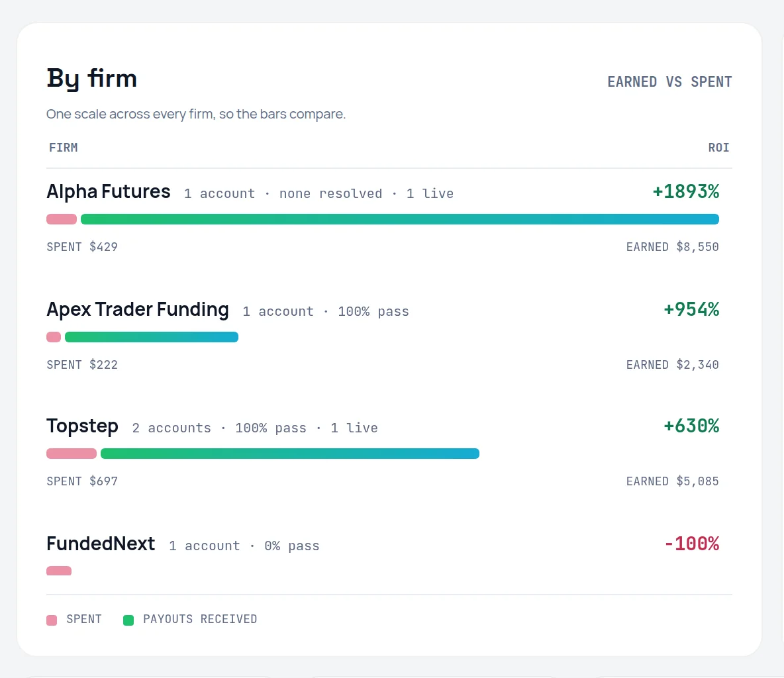Click Topstep green payouts bar
The width and height of the screenshot is (784, 678).
[x=290, y=454]
